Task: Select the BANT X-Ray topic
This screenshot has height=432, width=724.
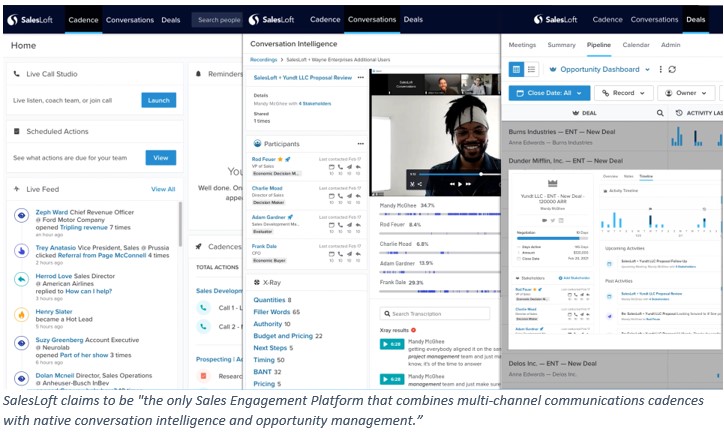Action: point(262,372)
